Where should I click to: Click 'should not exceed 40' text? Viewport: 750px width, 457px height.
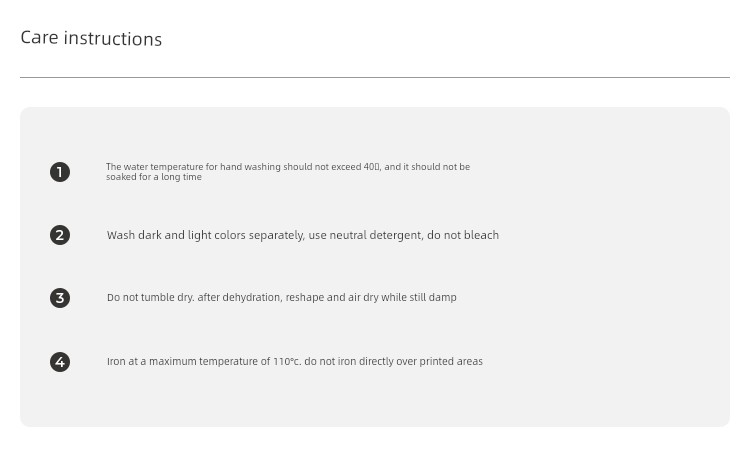pyautogui.click(x=331, y=167)
